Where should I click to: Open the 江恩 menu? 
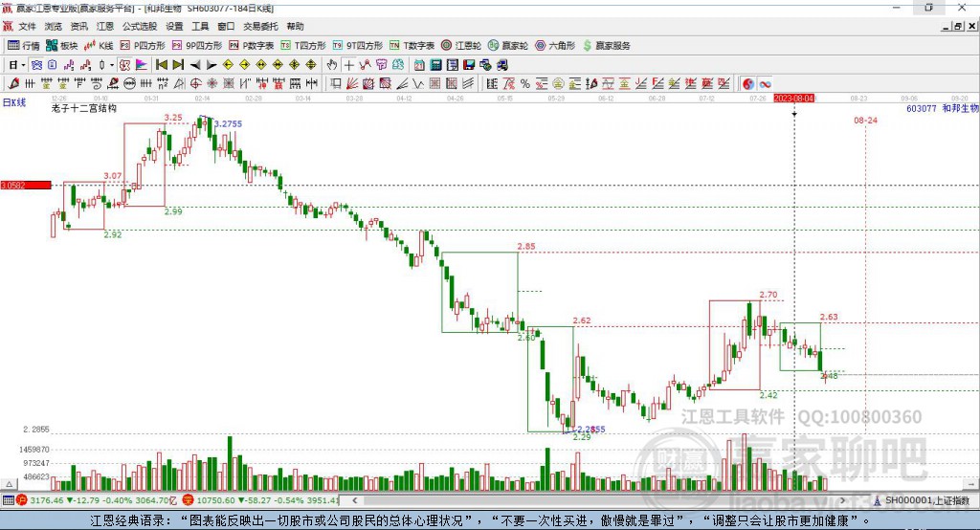105,26
